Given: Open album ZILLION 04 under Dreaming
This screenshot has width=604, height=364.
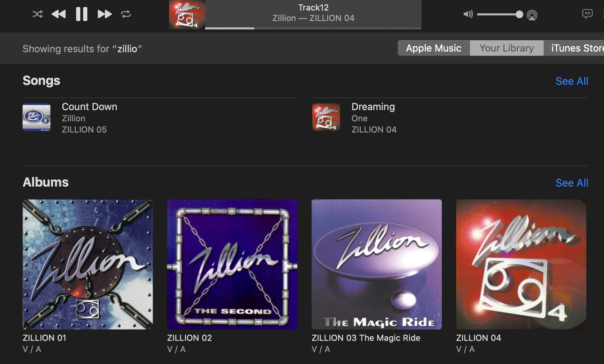Looking at the screenshot, I should [374, 129].
